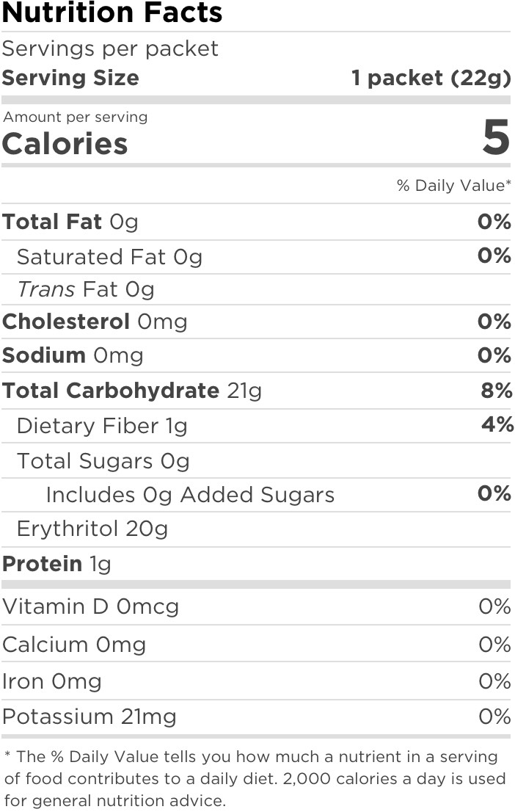Select Includes 0g Added Sugars text
The image size is (515, 812).
[190, 495]
